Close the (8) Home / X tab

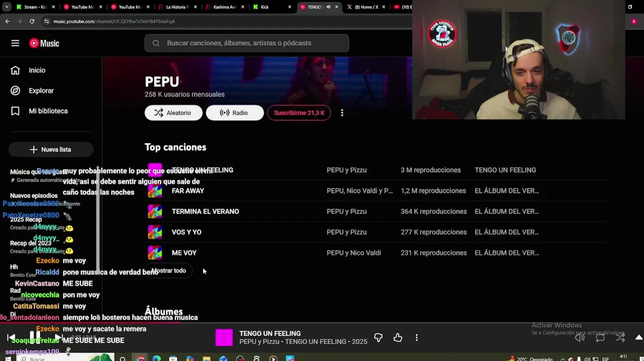tap(384, 7)
